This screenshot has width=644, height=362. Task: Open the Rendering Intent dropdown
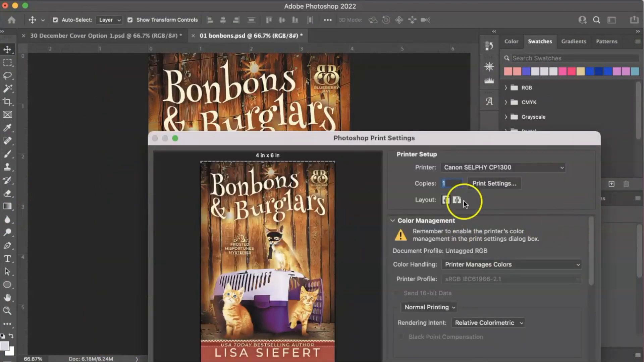click(x=488, y=323)
